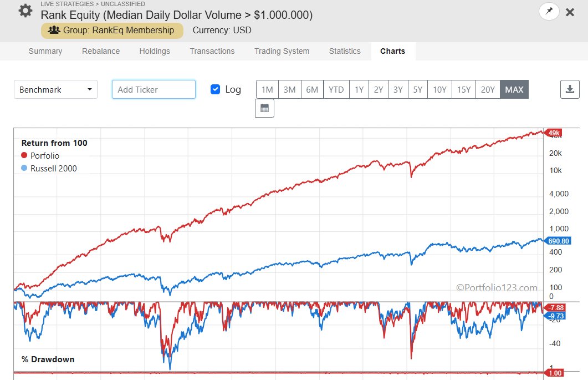
Task: Disable the Log scale checkbox
Action: pos(216,89)
